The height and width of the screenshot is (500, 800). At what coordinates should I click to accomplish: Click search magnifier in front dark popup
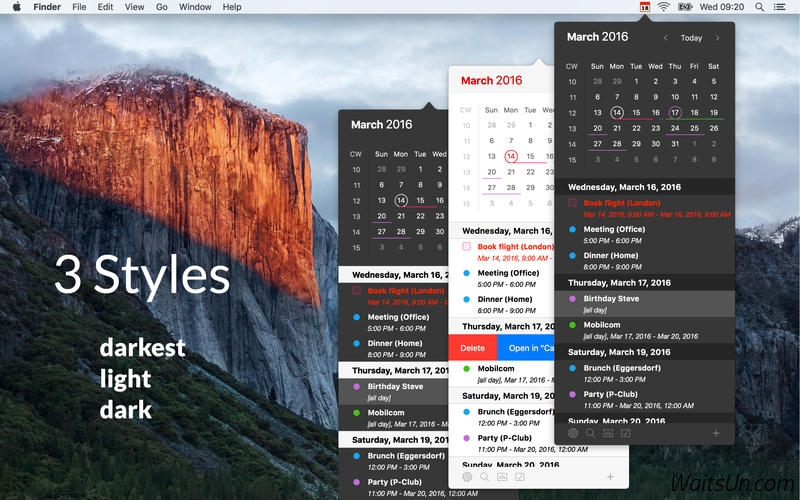click(590, 433)
